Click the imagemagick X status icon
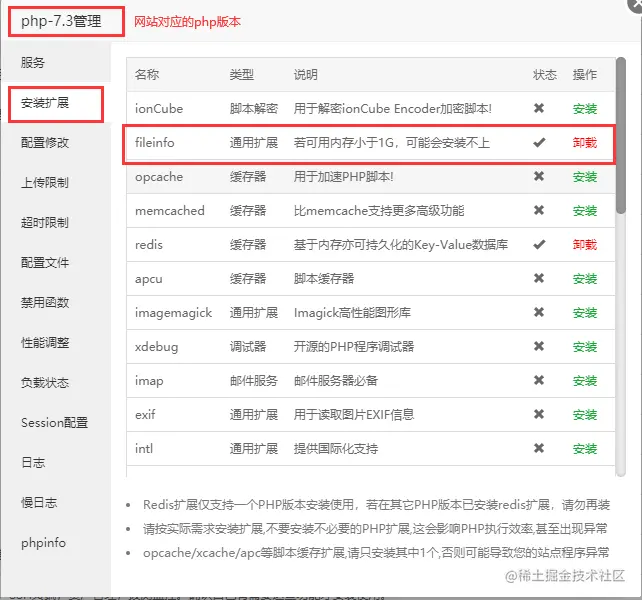The width and height of the screenshot is (642, 600). (539, 312)
